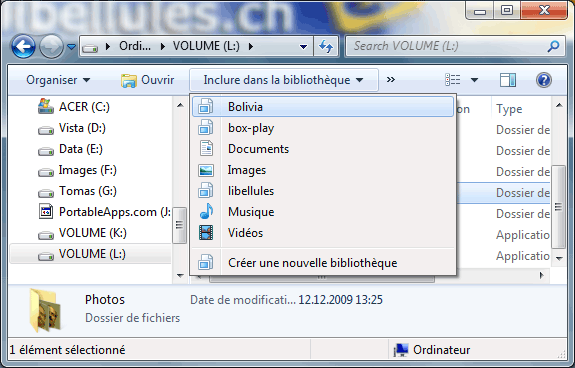Click navigation pane scroll up arrow
The width and height of the screenshot is (575, 368).
tap(180, 106)
